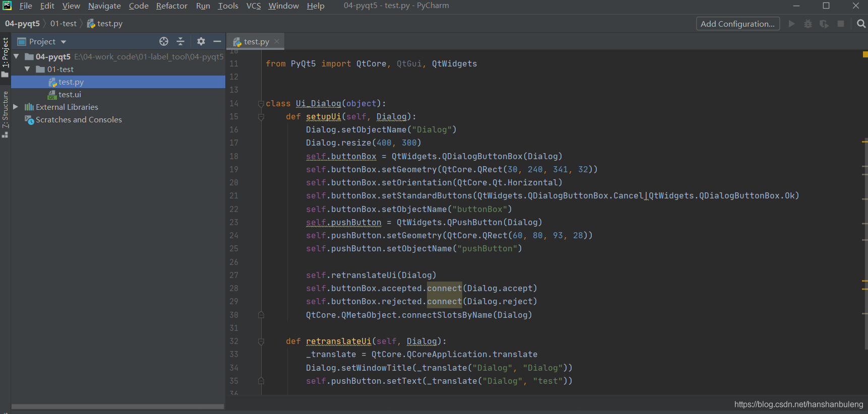Screen dimensions: 868x414
Task: Click fold end marker at line 30
Action: pos(261,315)
